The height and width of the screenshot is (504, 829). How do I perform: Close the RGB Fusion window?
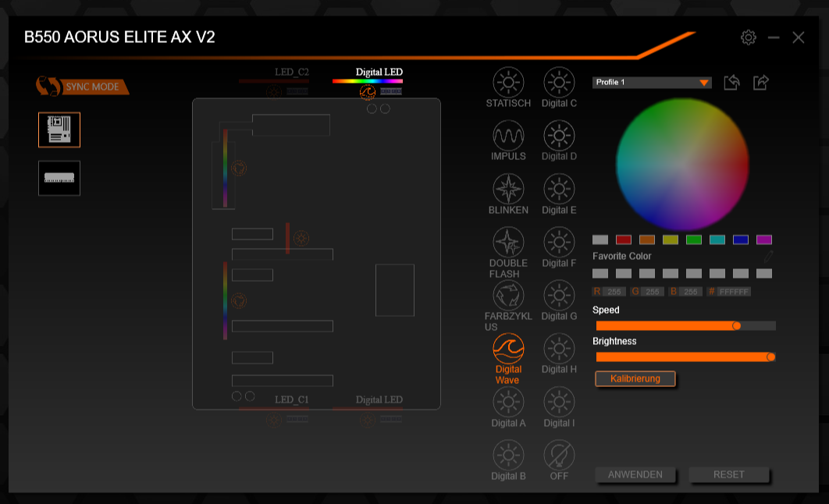[799, 37]
